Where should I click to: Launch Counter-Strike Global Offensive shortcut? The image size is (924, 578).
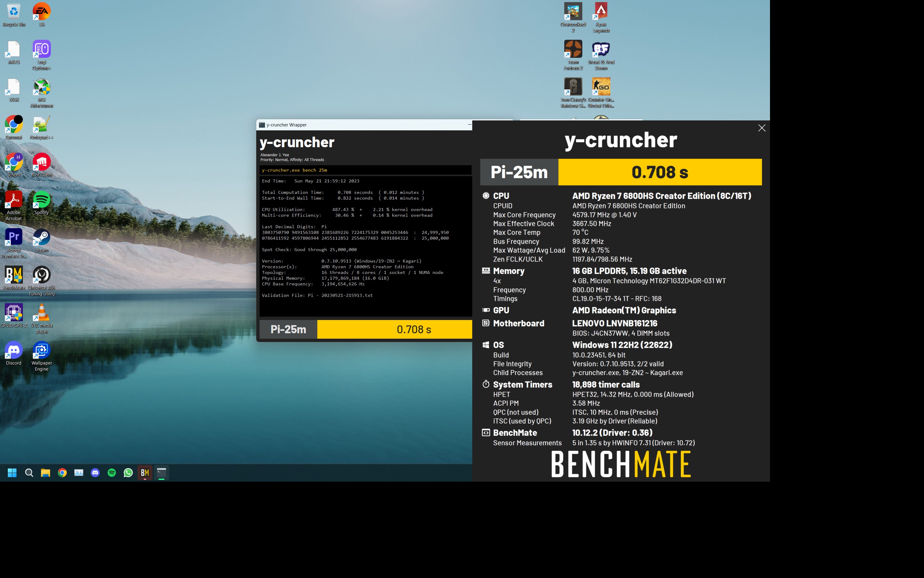pos(601,93)
